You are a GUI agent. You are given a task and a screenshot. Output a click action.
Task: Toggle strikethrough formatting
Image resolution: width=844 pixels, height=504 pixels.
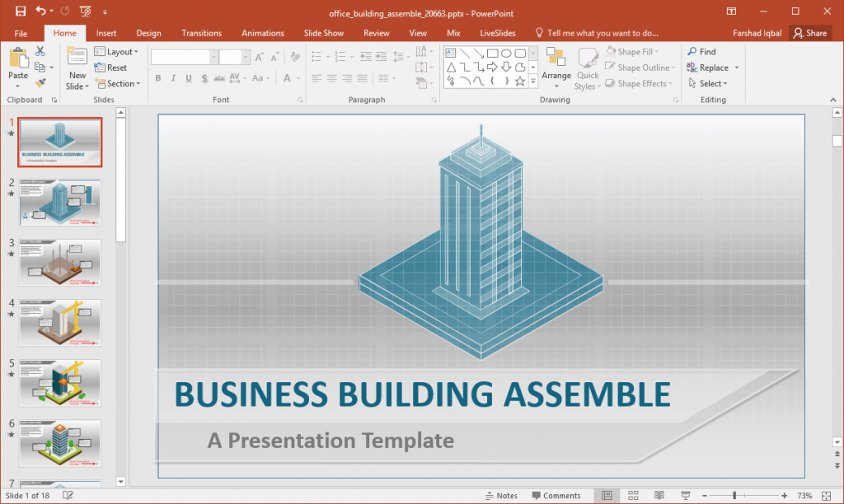[218, 78]
